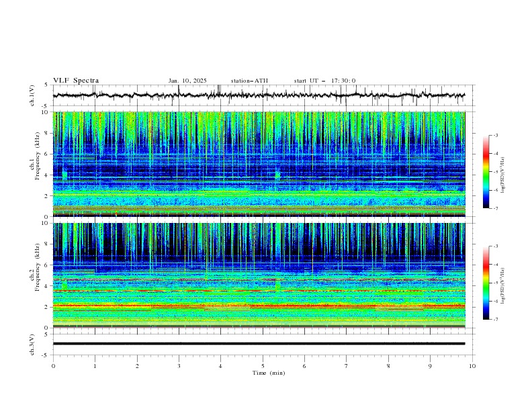Click the "station=ATH" header label
This screenshot has height=411, width=532.
click(249, 81)
